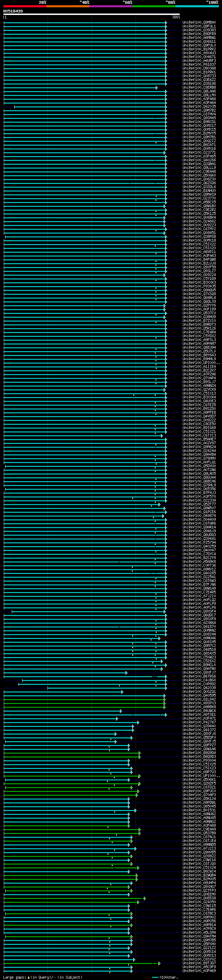Select hit label UniRef100_B4UWC6

[x=199, y=711]
